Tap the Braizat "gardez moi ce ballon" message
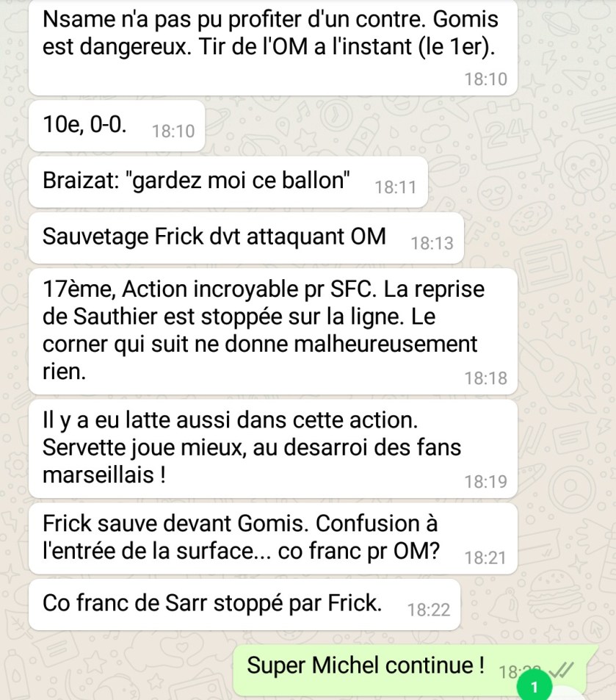Viewport: 616px width, 700px height. pos(228,182)
